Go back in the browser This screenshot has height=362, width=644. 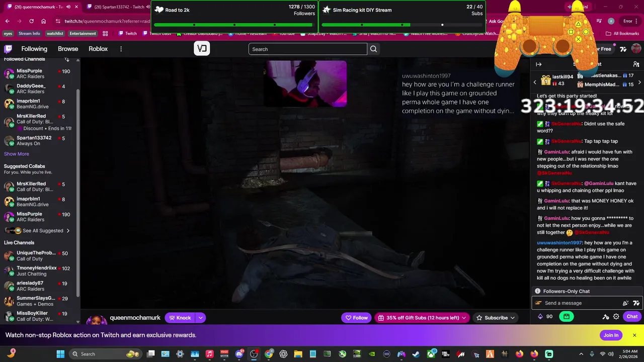point(7,21)
